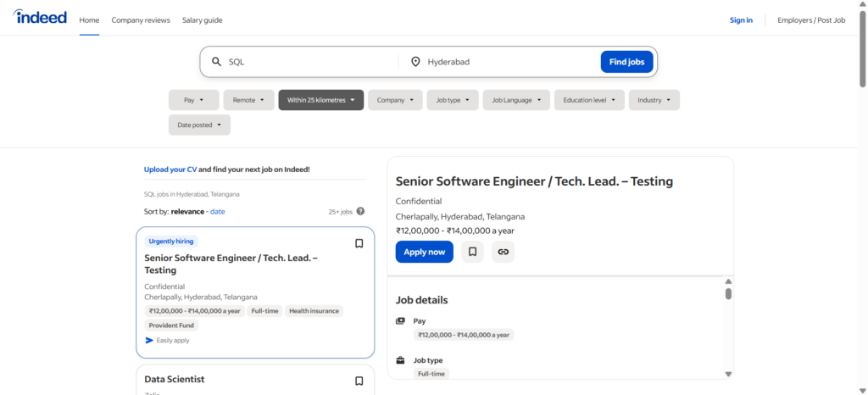The width and height of the screenshot is (868, 395).
Task: Sort results by date
Action: pyautogui.click(x=218, y=211)
